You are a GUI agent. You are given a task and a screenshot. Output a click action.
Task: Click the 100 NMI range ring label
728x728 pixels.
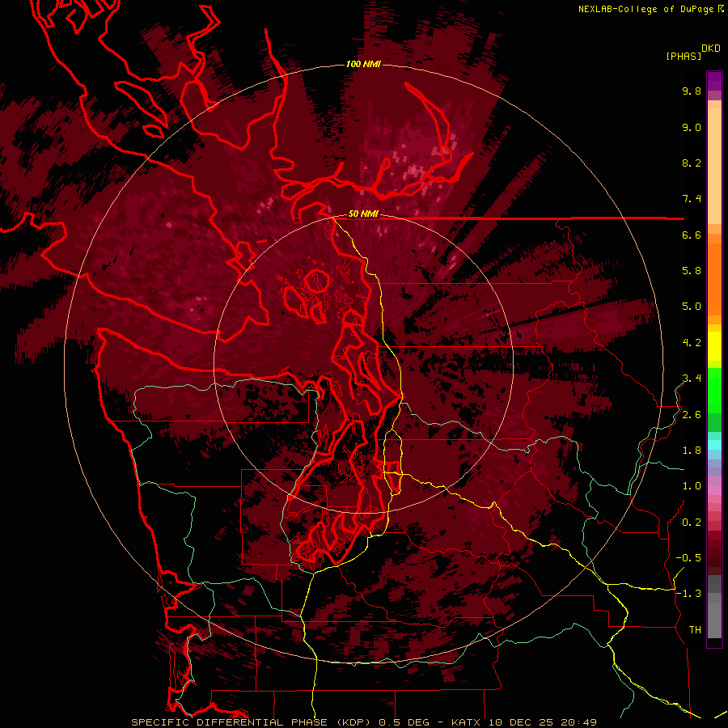coord(363,64)
